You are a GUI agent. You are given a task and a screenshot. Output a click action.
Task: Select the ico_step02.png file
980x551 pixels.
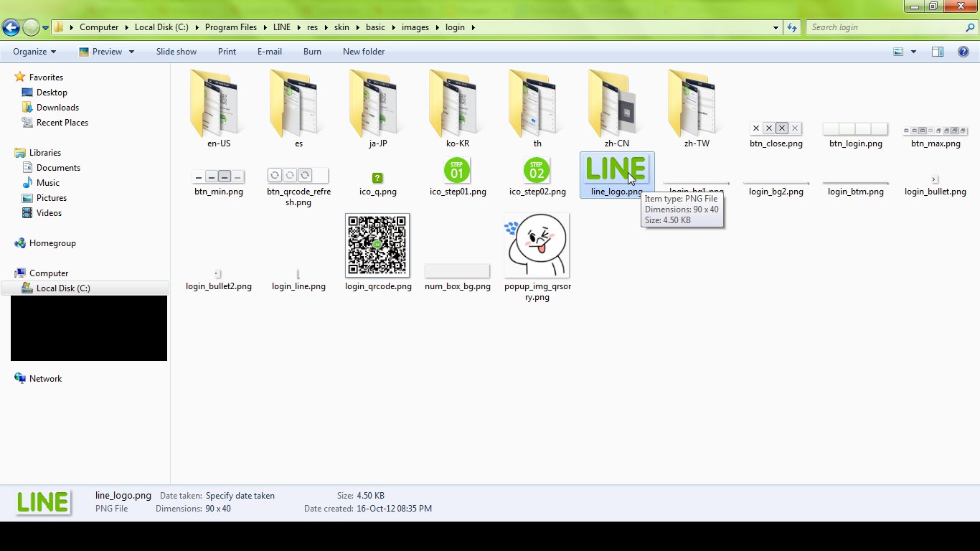[x=537, y=171]
